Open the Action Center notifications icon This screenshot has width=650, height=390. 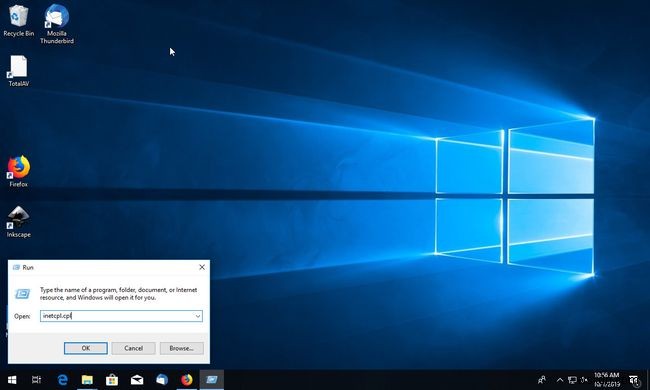(634, 380)
